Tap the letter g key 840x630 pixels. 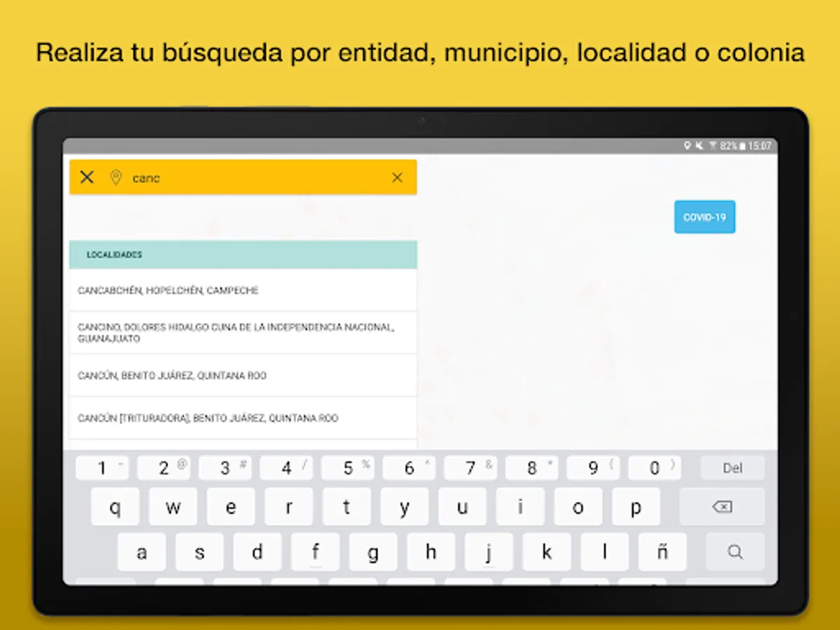373,552
